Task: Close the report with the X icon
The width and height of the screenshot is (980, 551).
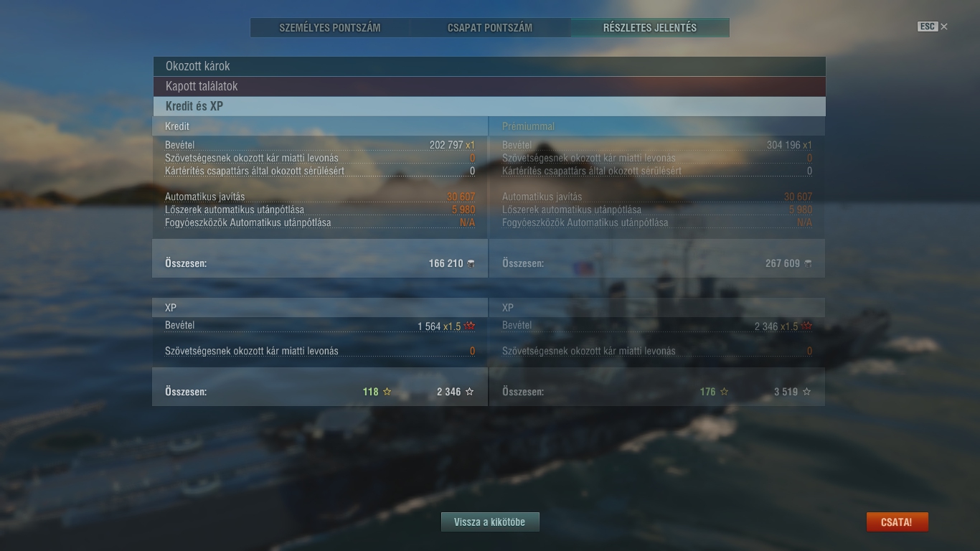Action: click(x=944, y=27)
